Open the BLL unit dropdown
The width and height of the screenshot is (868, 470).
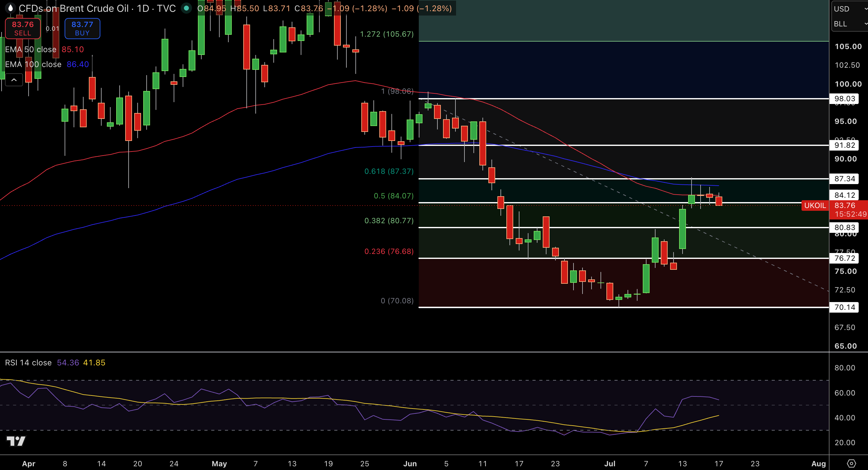click(x=850, y=24)
